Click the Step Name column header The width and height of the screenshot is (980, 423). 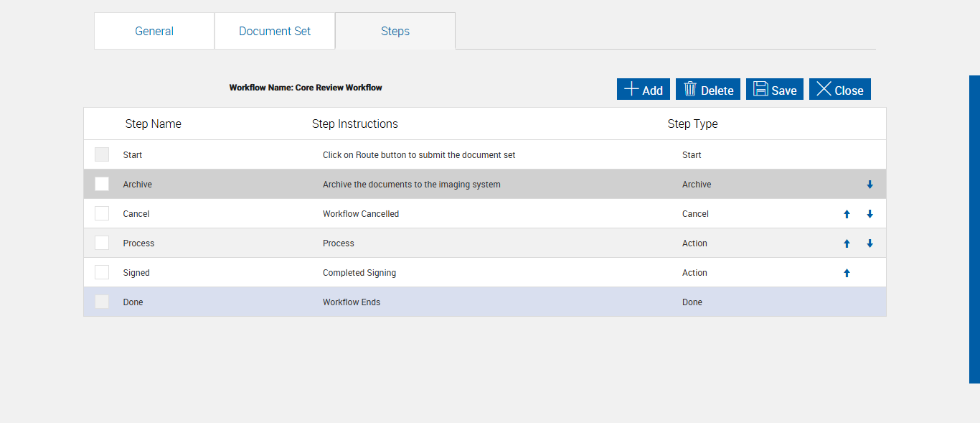pos(153,124)
